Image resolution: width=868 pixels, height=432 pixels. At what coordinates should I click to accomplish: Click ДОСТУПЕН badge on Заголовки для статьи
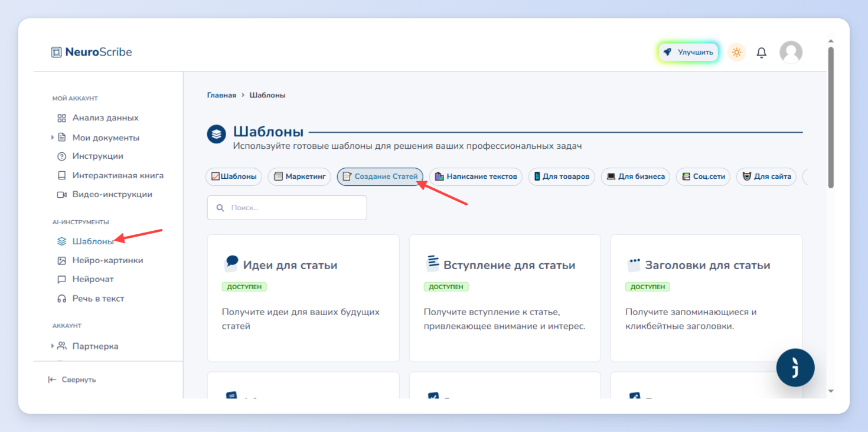pos(648,287)
